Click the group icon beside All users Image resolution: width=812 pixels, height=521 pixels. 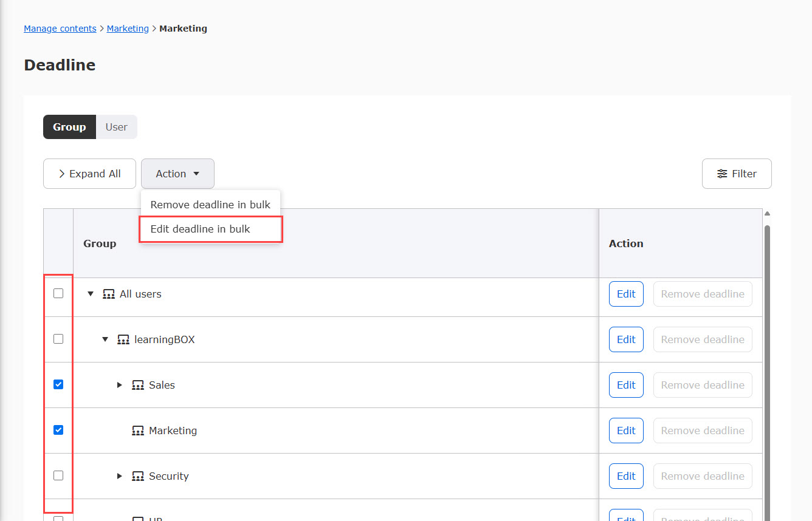(109, 295)
